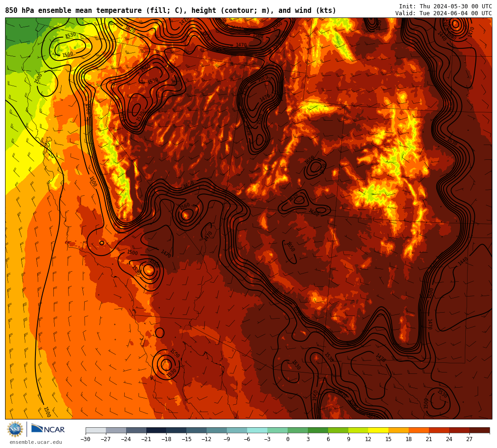497x448 pixels.
Task: Select the 24 to 27 color swatch
Action: 460,430
